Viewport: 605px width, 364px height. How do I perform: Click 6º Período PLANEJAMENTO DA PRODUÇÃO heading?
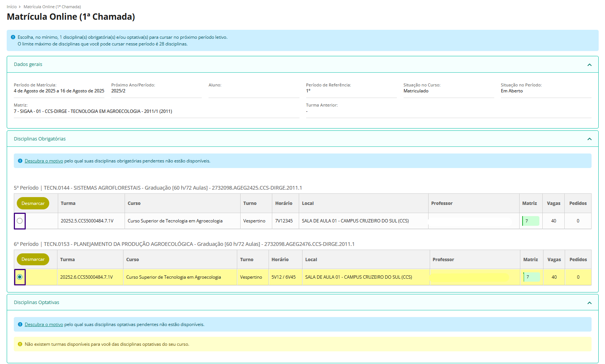click(184, 244)
